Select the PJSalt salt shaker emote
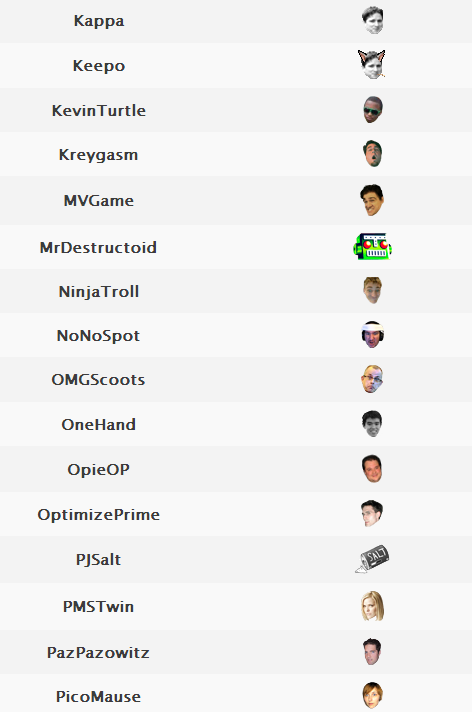 pos(373,559)
